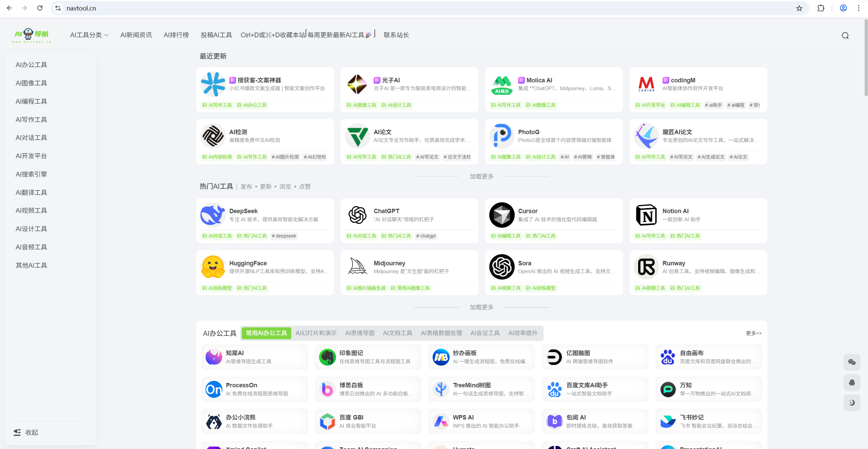Open the WeChat floating icon
Screen dimensions: 868x449
tap(852, 362)
